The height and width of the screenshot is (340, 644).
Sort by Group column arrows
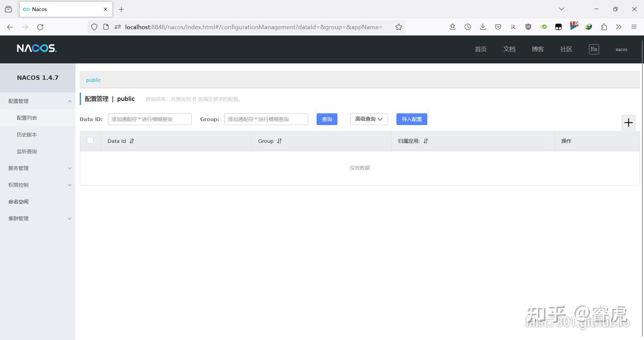[280, 141]
